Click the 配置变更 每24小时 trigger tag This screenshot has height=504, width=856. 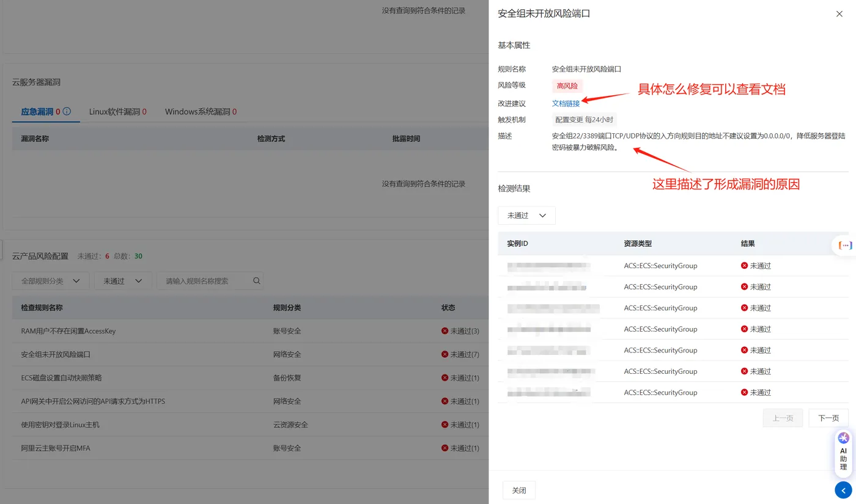[584, 120]
